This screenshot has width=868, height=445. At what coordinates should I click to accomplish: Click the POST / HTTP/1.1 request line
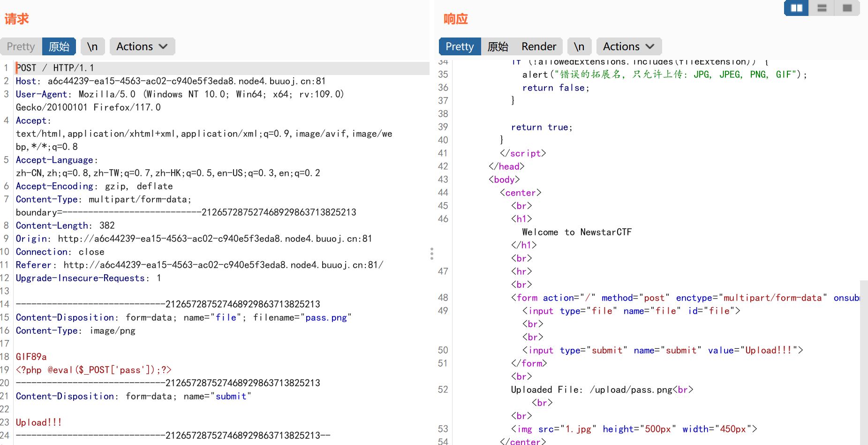point(55,68)
